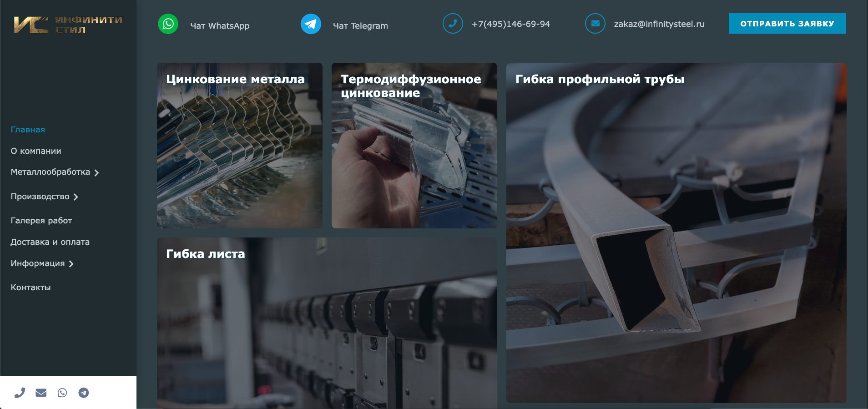868x409 pixels.
Task: Click the phone icon next to +7(495)146-69-94
Action: 453,24
